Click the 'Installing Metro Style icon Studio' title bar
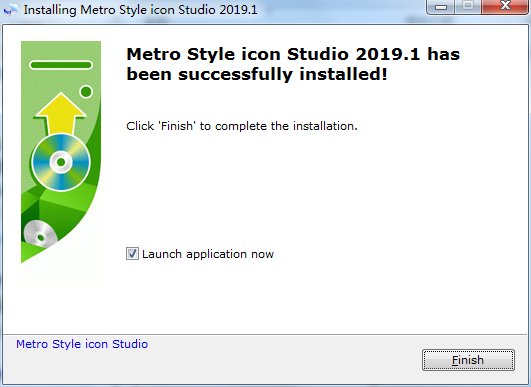Image resolution: width=531 pixels, height=387 pixels. pos(141,10)
